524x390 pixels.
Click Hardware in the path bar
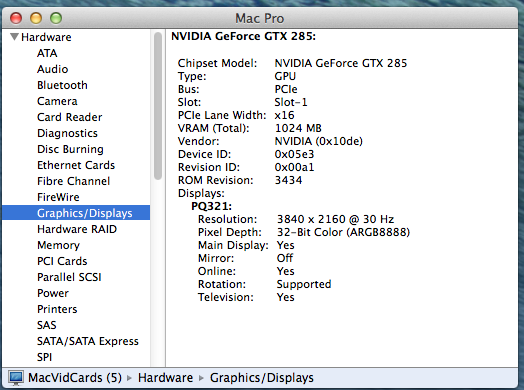[x=165, y=378]
